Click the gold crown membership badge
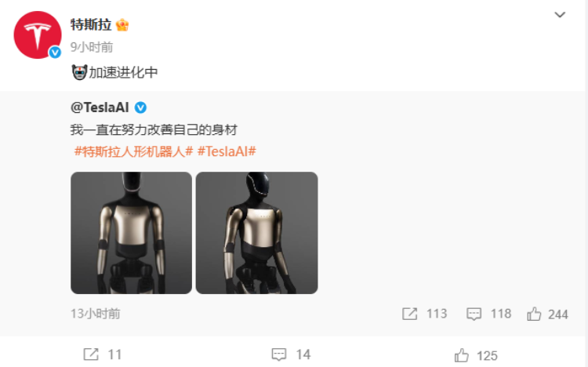Image resolution: width=588 pixels, height=367 pixels. tap(122, 25)
